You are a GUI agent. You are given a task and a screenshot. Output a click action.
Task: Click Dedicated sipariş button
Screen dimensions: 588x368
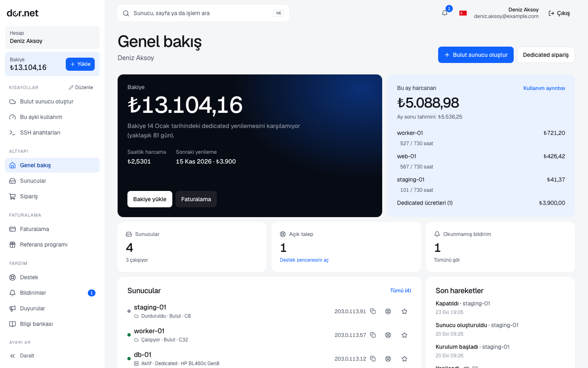pyautogui.click(x=546, y=55)
